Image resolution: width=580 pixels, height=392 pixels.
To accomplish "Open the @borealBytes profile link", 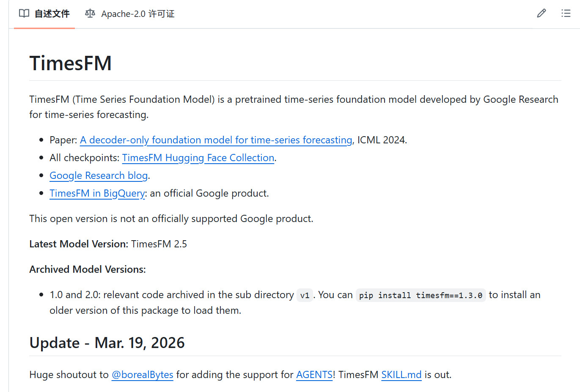I will click(x=142, y=375).
